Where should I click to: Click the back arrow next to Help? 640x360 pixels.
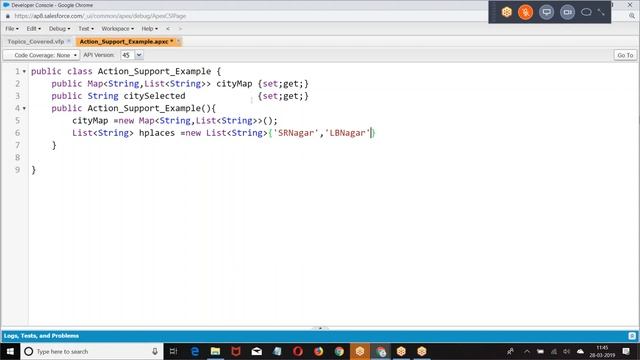[168, 29]
